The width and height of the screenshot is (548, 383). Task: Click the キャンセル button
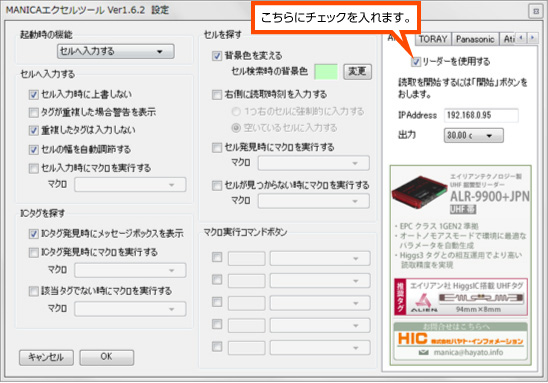click(46, 357)
